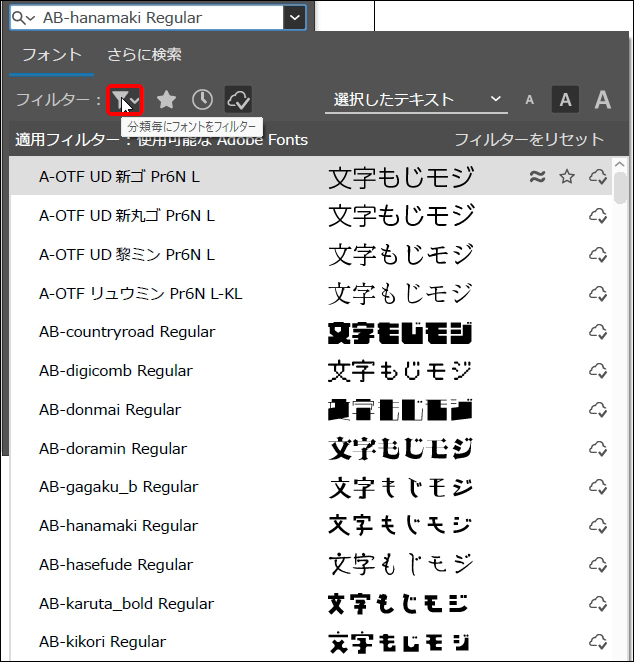The image size is (634, 662).
Task: Collapse the font name dropdown arrow
Action: click(x=294, y=17)
